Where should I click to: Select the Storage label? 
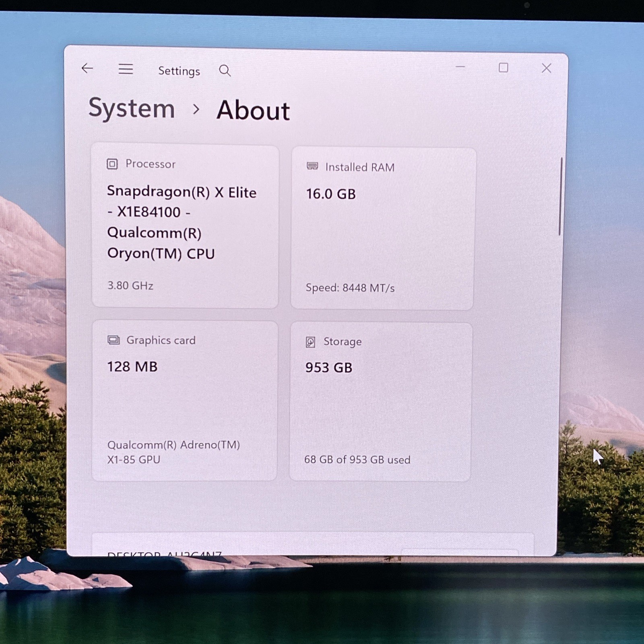point(343,342)
